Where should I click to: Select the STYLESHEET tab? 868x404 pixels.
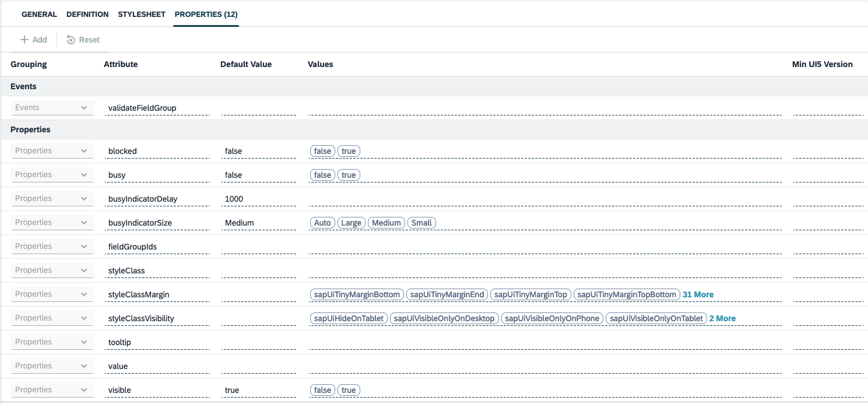(x=141, y=14)
